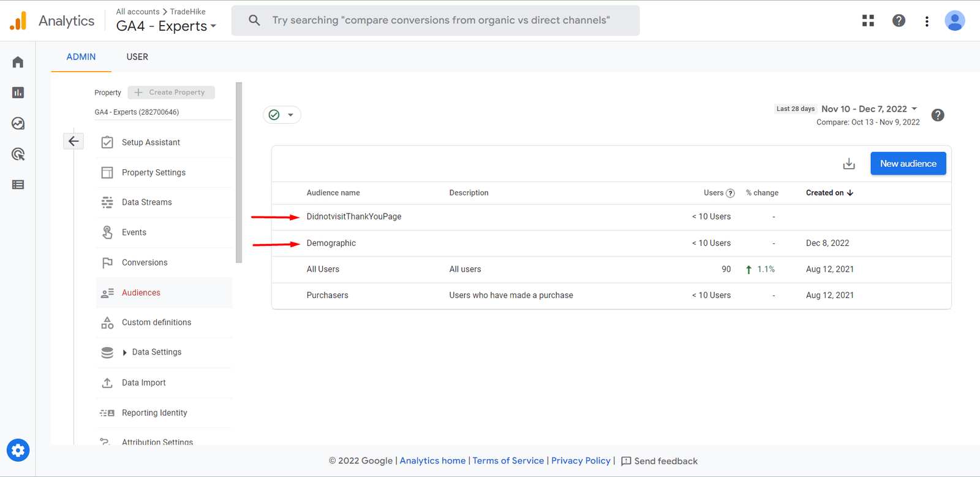Open the help icon next to date range

point(937,115)
